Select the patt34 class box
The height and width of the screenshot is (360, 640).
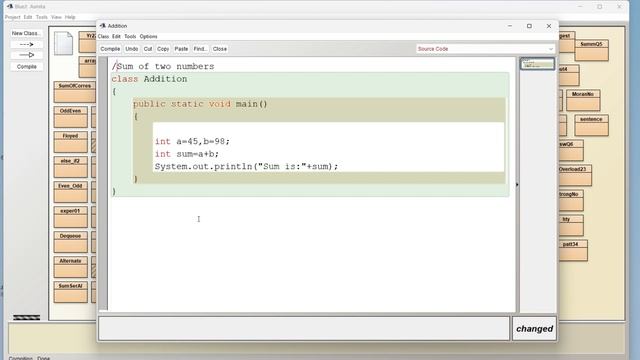point(573,250)
